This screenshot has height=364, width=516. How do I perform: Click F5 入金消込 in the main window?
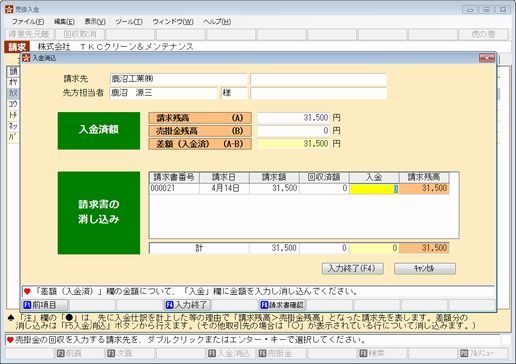coord(231,353)
